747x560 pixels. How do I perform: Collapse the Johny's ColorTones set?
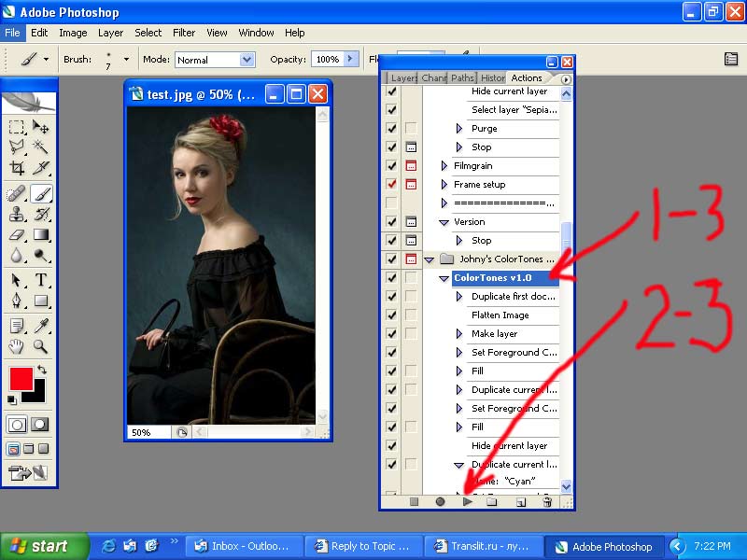pos(429,259)
